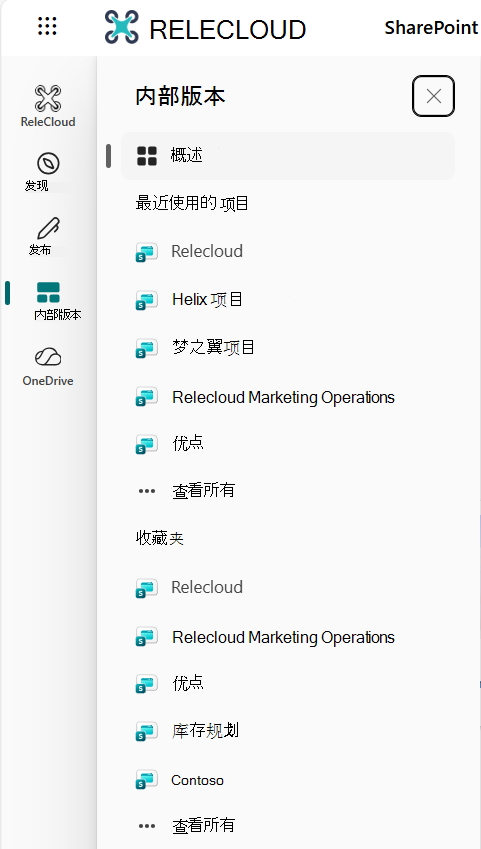Open the app launcher waffle icon
The width and height of the screenshot is (481, 849).
(47, 25)
